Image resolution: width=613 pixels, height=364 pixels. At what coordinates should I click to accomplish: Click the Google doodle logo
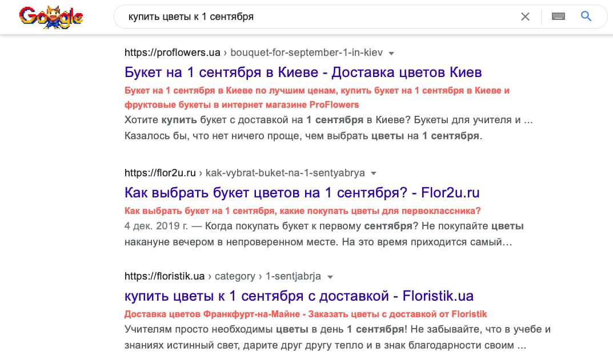[x=51, y=17]
